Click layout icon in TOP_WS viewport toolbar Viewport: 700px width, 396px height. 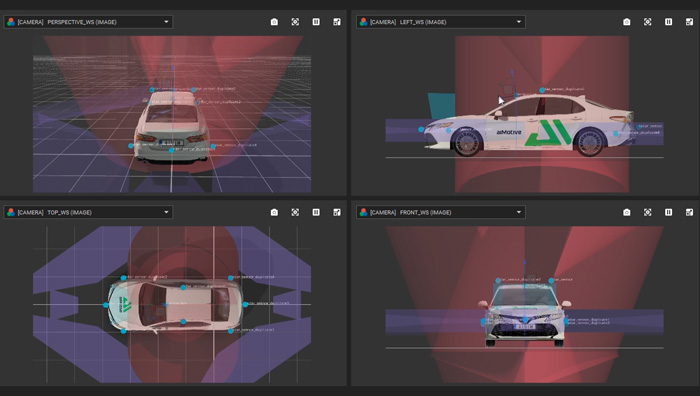337,213
